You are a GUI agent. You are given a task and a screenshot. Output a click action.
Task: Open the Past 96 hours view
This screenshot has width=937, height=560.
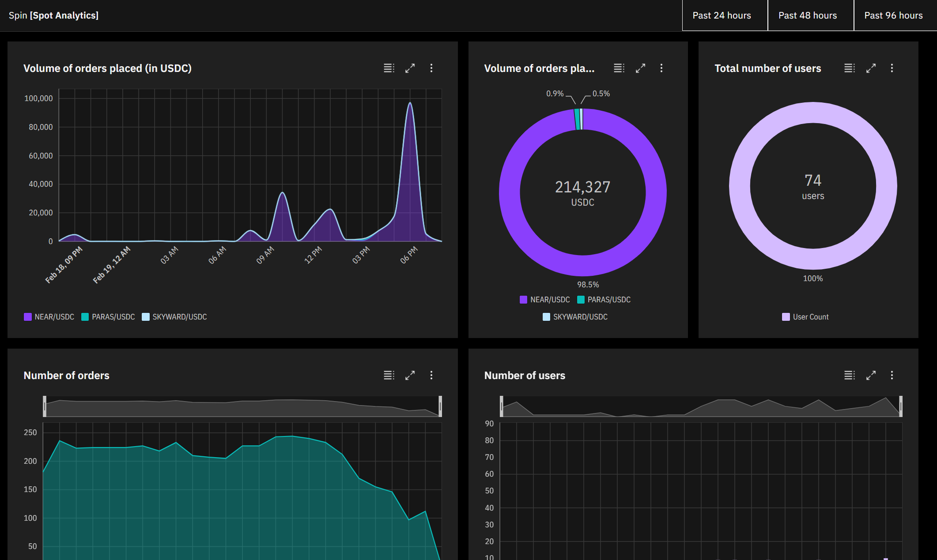pos(893,15)
